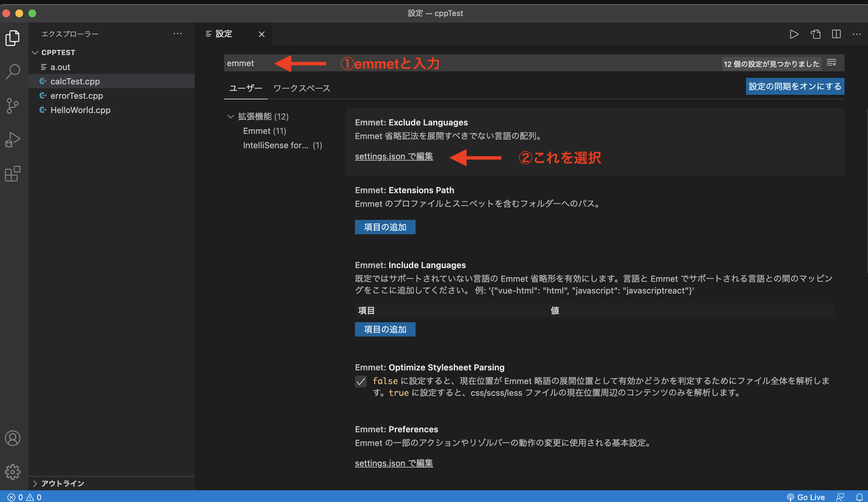Run the code with the play icon
Screen dimensions: 868x502
794,34
